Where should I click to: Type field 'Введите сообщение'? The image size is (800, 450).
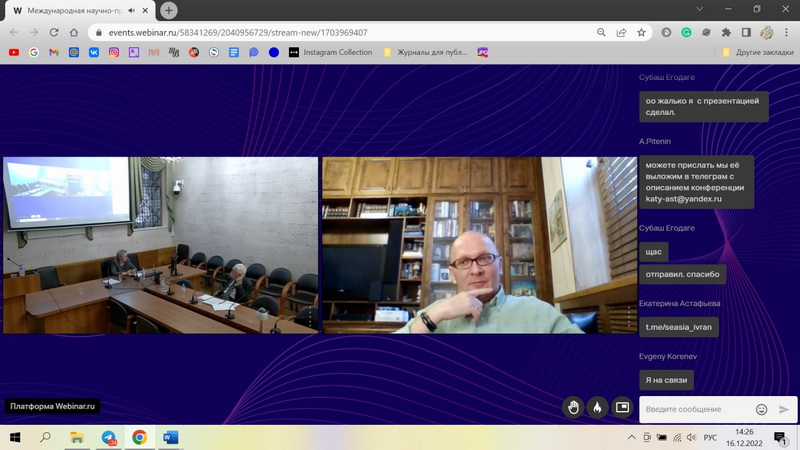(697, 409)
